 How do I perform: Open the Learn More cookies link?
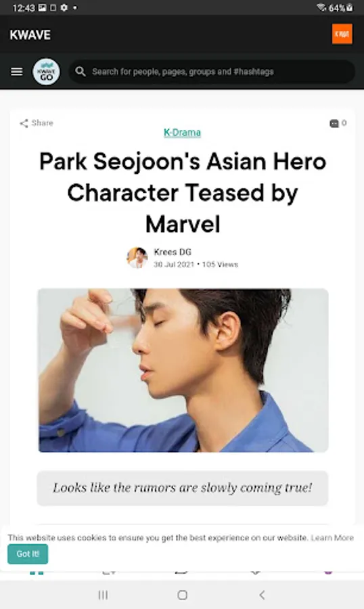(x=332, y=538)
